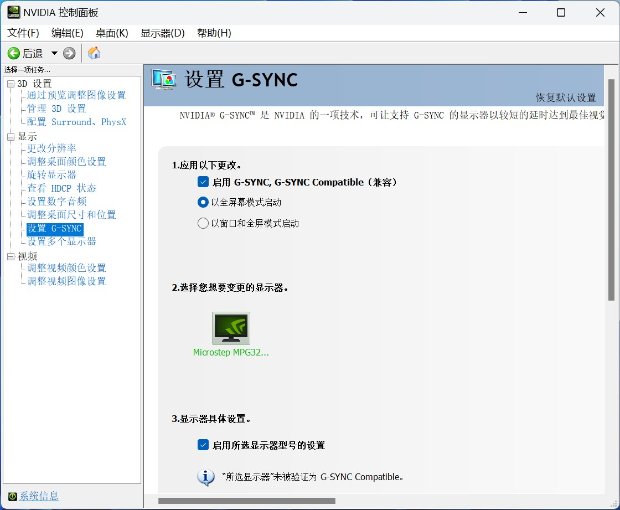
Task: Toggle 启用所选显示器型号的设置 checkbox
Action: coord(203,445)
